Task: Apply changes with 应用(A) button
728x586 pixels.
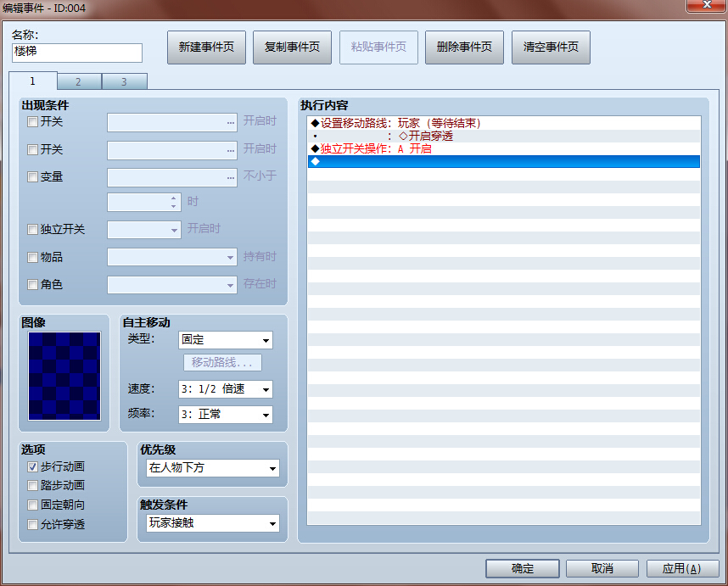Action: click(x=682, y=568)
